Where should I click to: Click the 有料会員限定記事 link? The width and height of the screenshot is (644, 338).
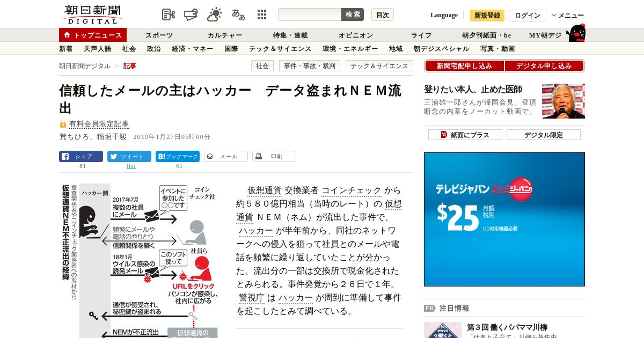[x=99, y=124]
